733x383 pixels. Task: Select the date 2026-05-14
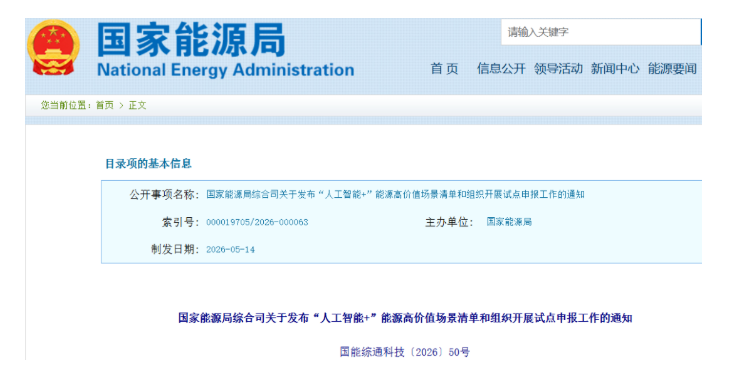[x=230, y=250]
